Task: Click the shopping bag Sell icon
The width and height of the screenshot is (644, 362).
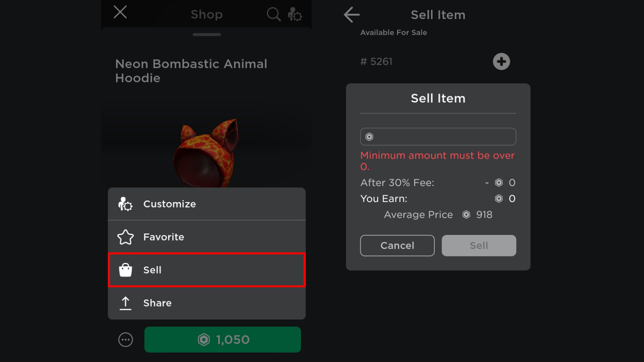Action: (x=125, y=270)
